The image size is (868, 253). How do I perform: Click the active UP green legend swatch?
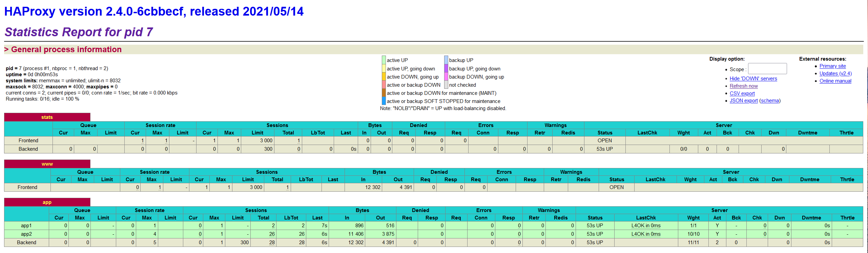click(x=384, y=60)
